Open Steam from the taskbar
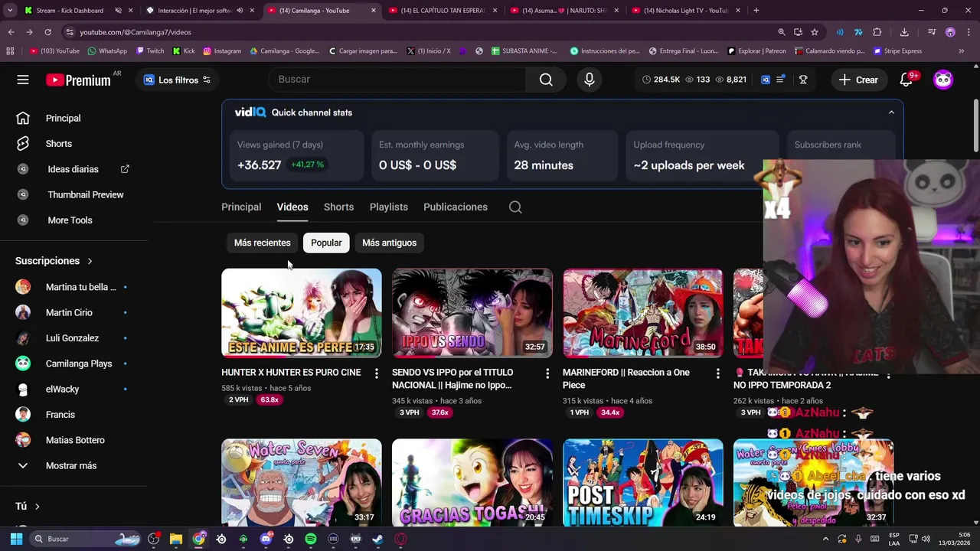The image size is (980, 551). [x=377, y=539]
